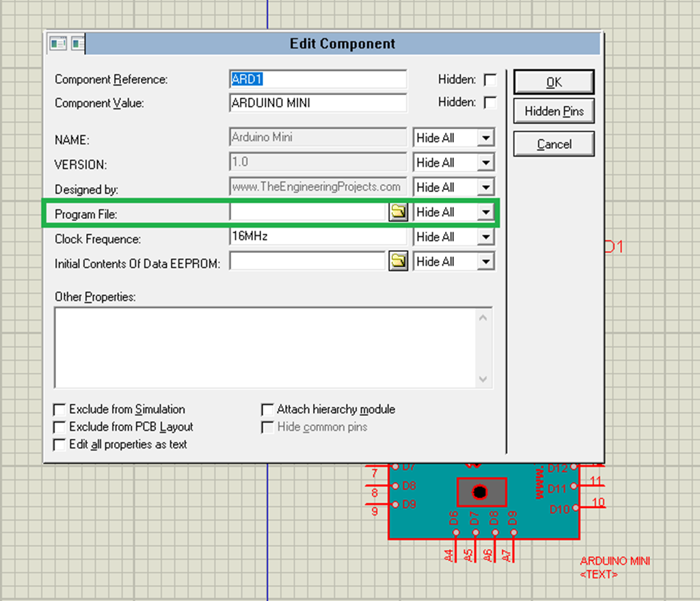Click the first icon in dialog title bar
The height and width of the screenshot is (601, 700).
pyautogui.click(x=58, y=44)
